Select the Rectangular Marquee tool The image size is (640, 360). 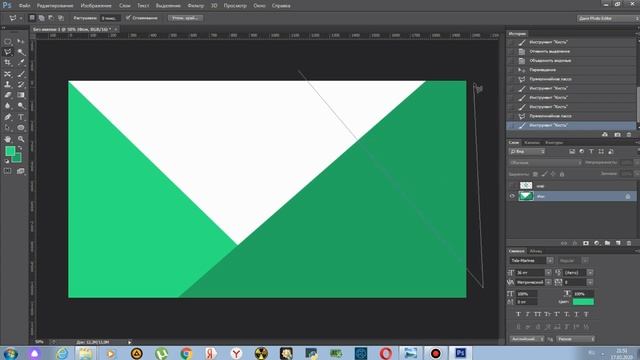coord(8,41)
